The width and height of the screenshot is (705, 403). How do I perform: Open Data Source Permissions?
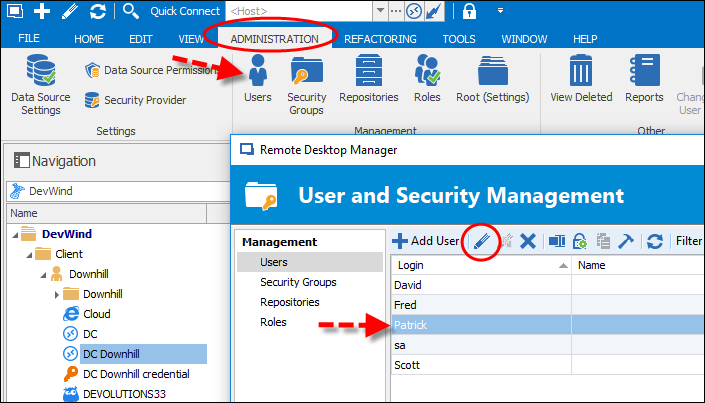click(x=151, y=70)
